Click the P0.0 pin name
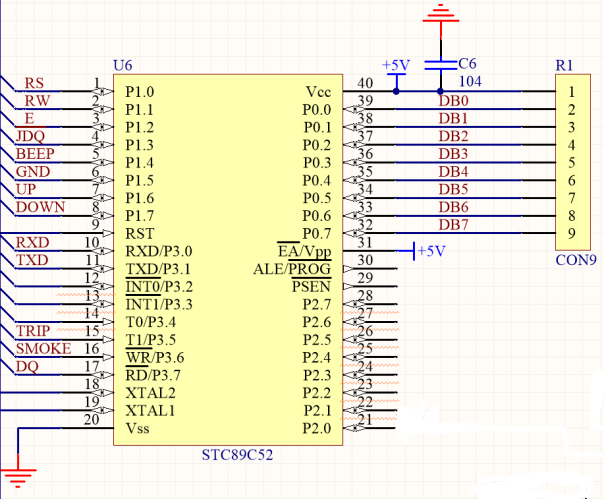The height and width of the screenshot is (499, 605). click(317, 110)
